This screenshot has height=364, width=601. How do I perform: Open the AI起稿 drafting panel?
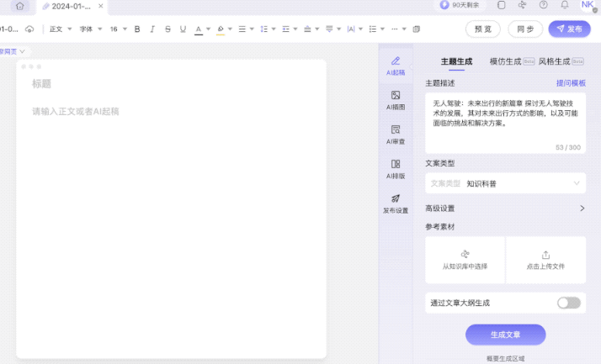pos(396,66)
